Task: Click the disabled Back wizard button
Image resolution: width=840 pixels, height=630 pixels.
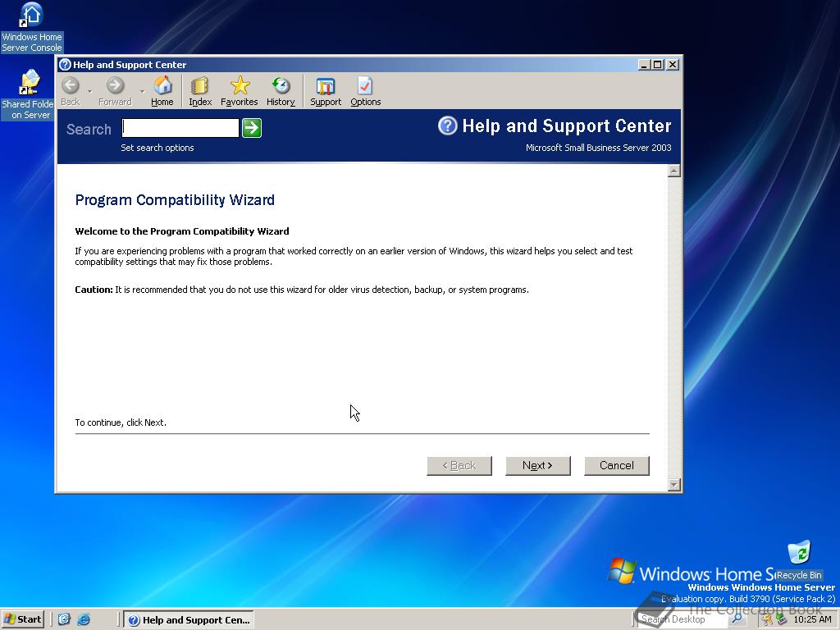Action: (x=459, y=466)
